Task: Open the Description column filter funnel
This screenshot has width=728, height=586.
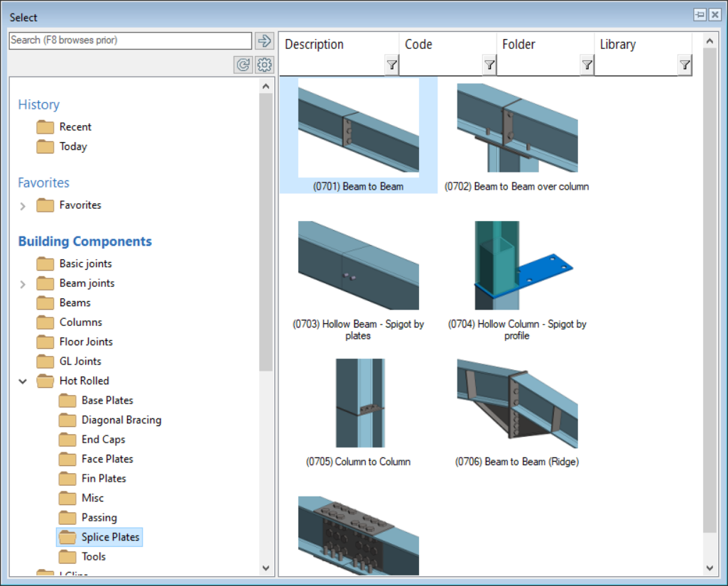Action: pyautogui.click(x=391, y=65)
